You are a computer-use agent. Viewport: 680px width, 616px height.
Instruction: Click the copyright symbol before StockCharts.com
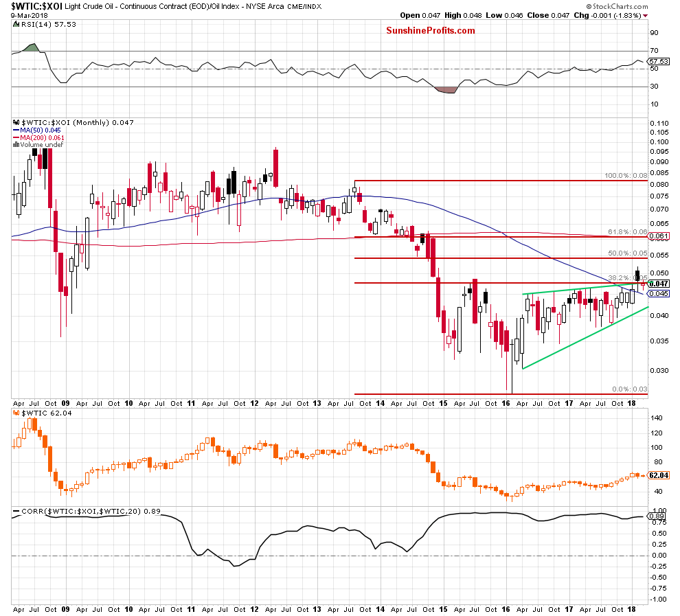click(x=589, y=6)
